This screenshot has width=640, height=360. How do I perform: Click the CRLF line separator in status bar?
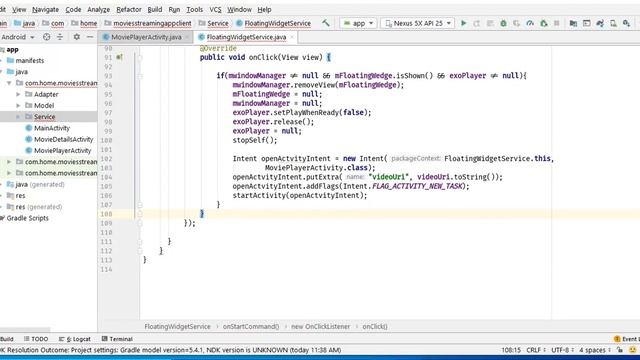click(x=536, y=350)
